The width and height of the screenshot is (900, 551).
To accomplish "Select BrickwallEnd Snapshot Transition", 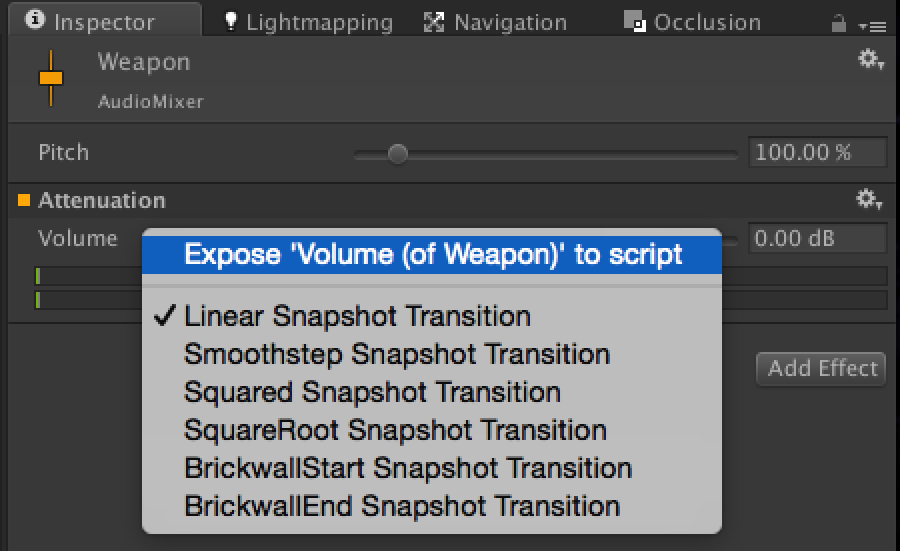I will pos(402,506).
